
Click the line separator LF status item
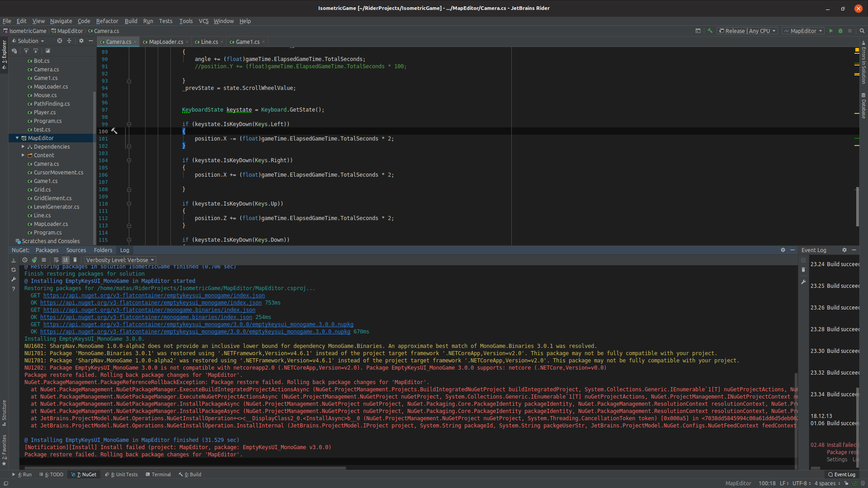[x=783, y=483]
